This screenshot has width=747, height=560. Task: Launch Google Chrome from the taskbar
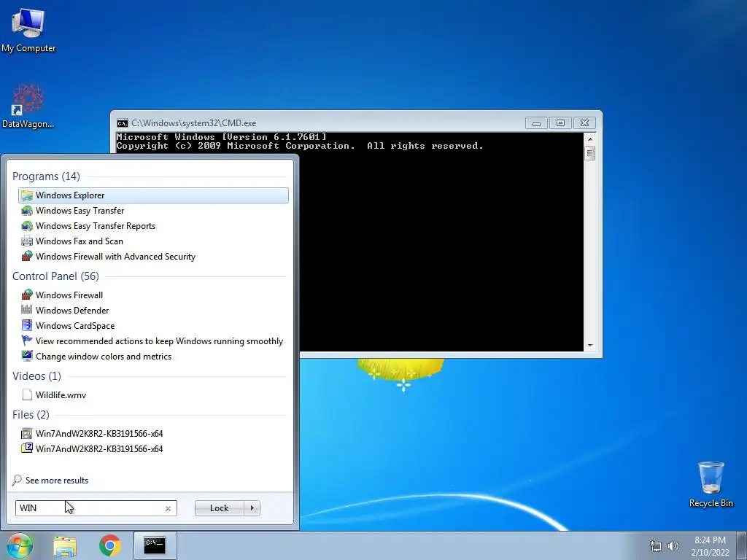tap(109, 545)
